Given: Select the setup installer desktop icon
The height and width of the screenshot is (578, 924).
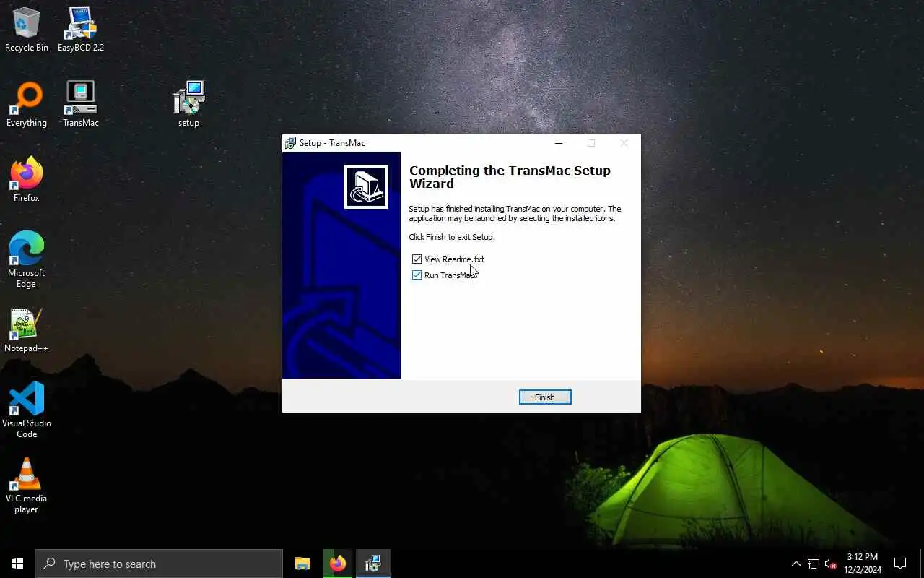Looking at the screenshot, I should (188, 105).
